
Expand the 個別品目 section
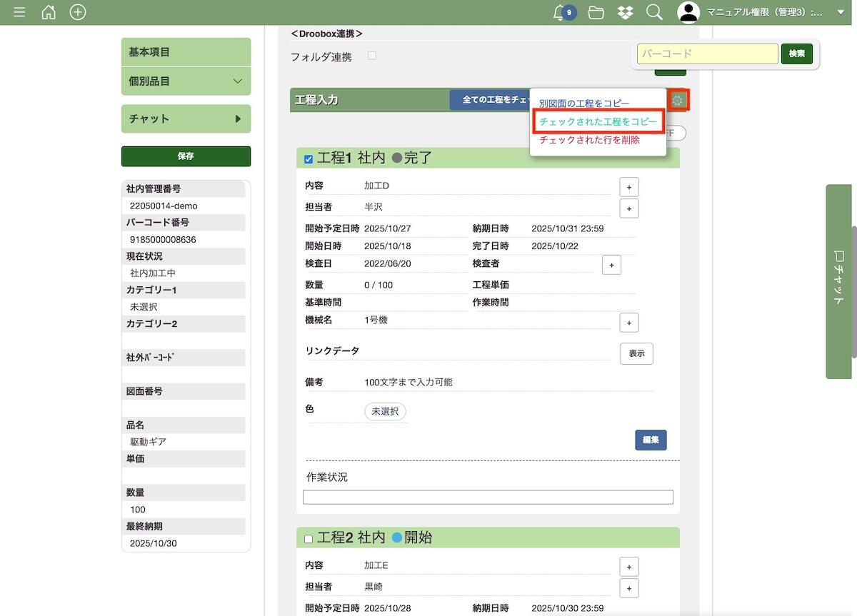(x=186, y=81)
